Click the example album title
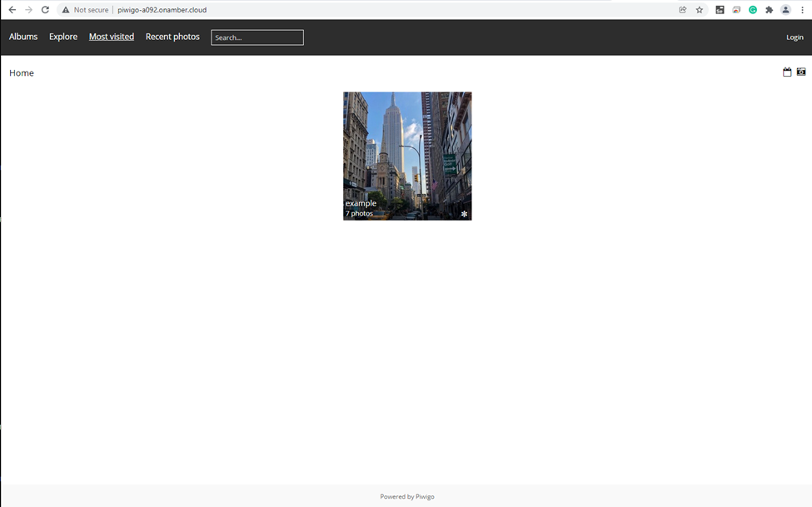The height and width of the screenshot is (507, 812). pos(361,203)
